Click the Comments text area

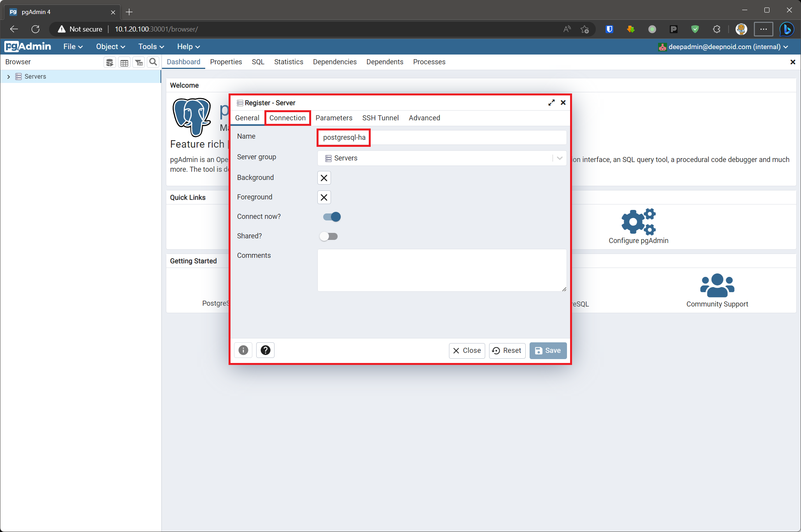point(442,270)
